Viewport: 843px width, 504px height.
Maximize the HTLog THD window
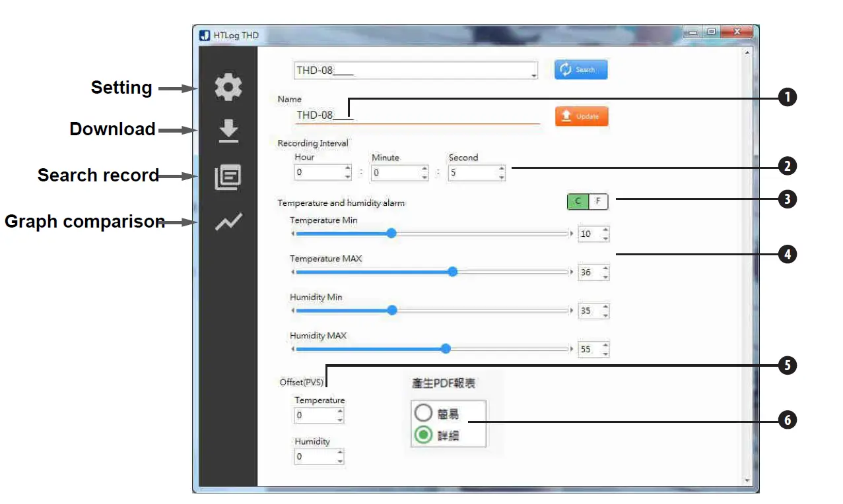point(711,32)
